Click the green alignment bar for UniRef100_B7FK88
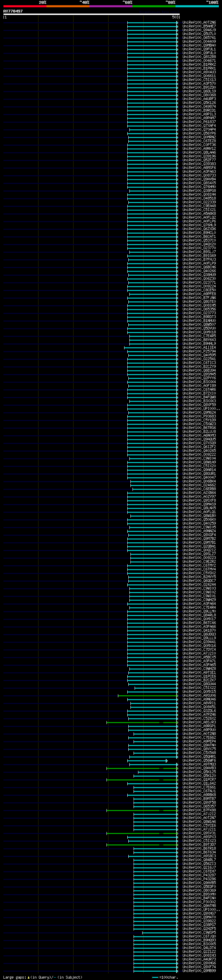 pos(142,810)
